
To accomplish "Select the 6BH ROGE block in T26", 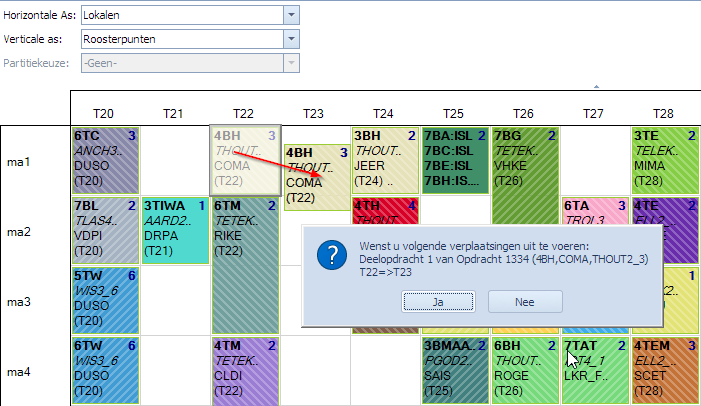I will (525, 371).
